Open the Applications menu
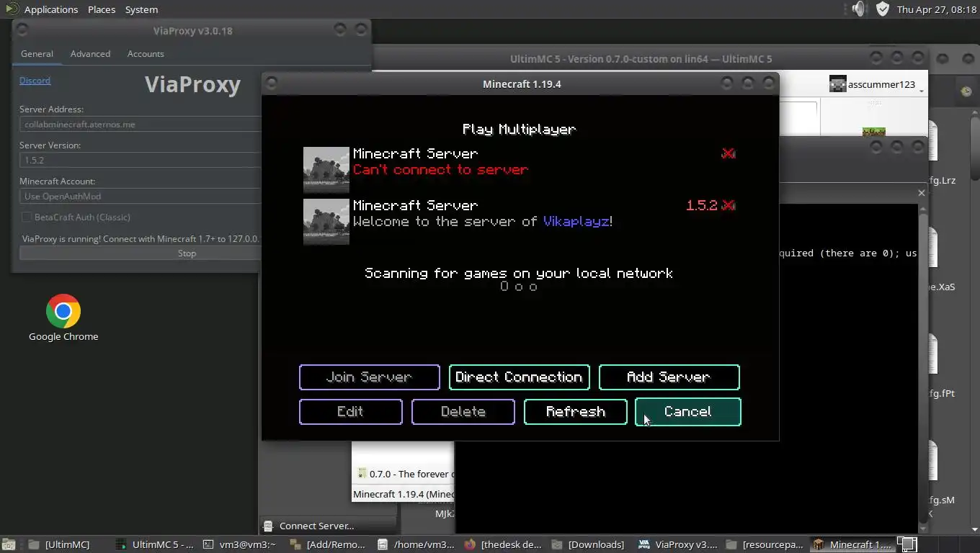980x553 pixels. [50, 9]
